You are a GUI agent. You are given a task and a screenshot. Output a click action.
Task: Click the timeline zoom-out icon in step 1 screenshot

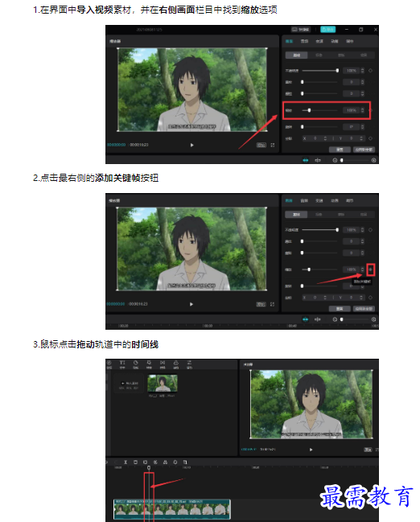point(335,160)
